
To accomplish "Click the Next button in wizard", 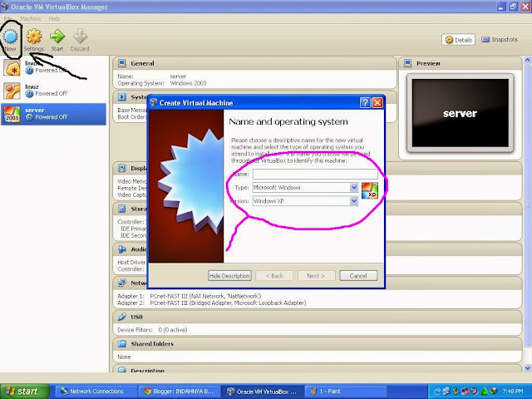I will point(316,276).
